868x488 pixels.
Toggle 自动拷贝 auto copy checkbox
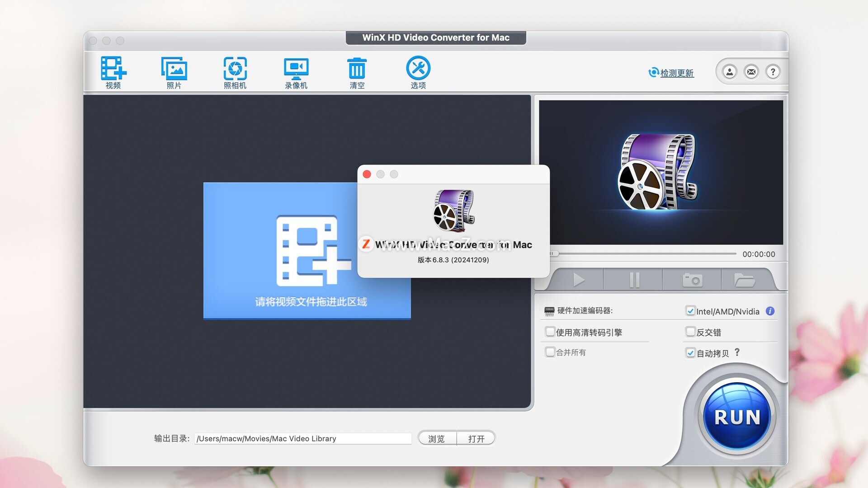click(x=690, y=353)
